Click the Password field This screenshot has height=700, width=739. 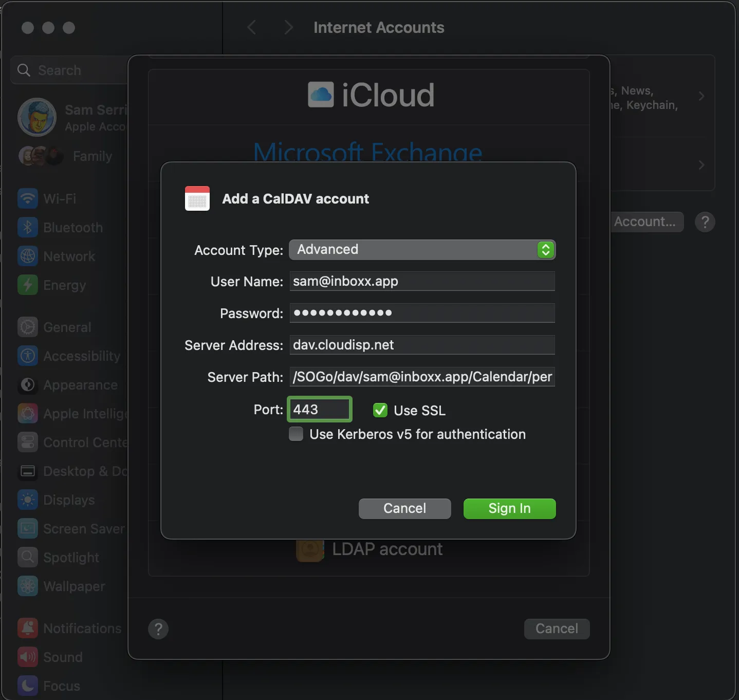tap(422, 313)
